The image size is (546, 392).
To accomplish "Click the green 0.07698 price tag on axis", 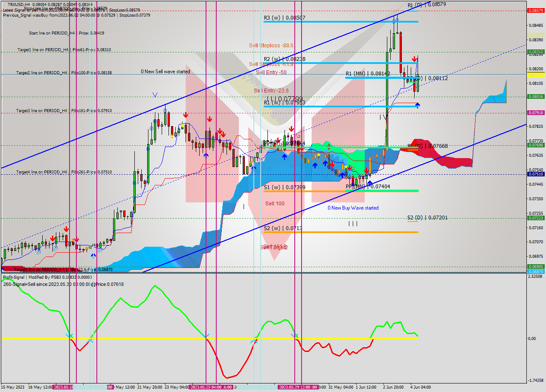I will 536,145.
